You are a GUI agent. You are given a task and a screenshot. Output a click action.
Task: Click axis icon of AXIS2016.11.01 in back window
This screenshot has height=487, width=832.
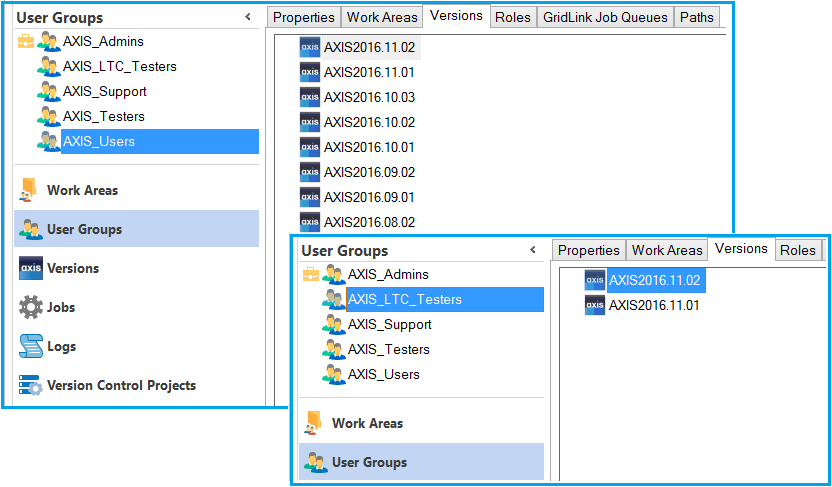pos(309,72)
